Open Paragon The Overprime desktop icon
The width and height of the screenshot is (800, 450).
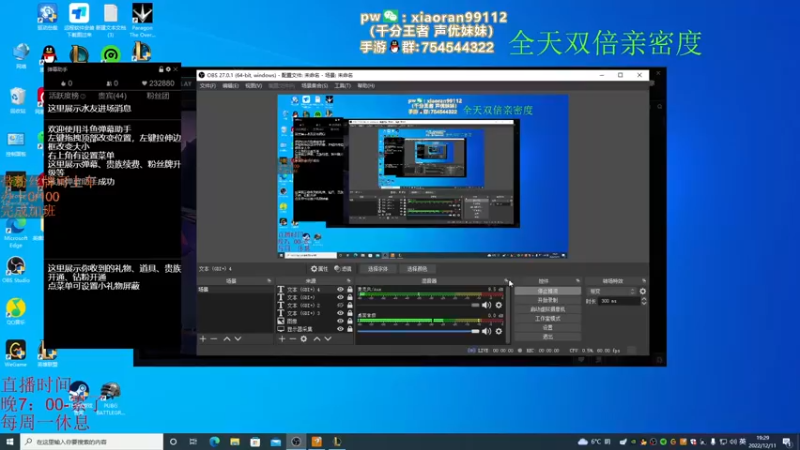coord(142,19)
